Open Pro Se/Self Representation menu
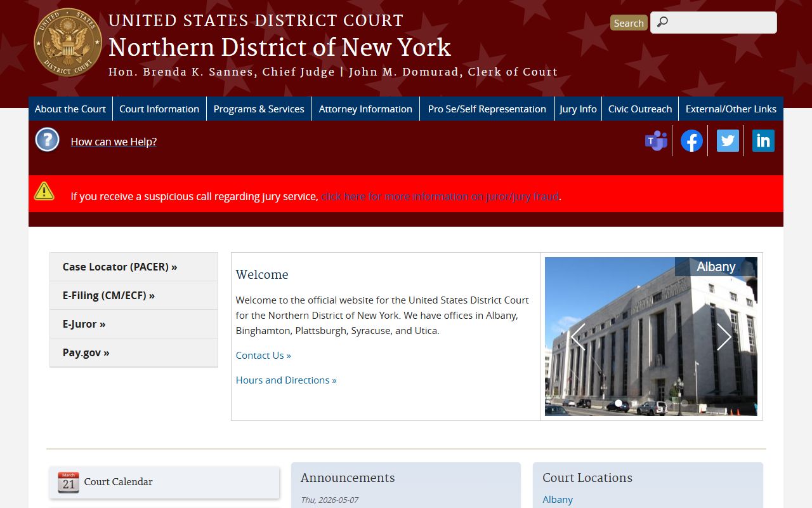The width and height of the screenshot is (812, 508). pyautogui.click(x=487, y=109)
